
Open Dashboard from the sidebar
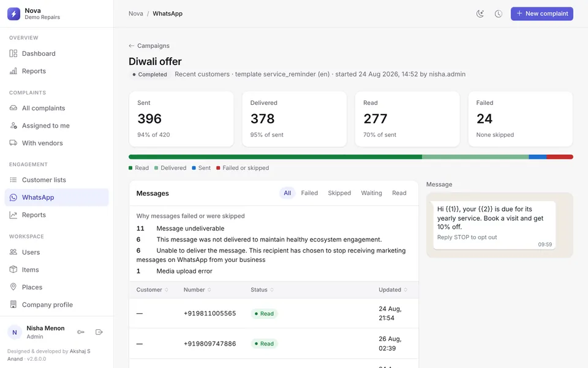[x=56, y=53]
